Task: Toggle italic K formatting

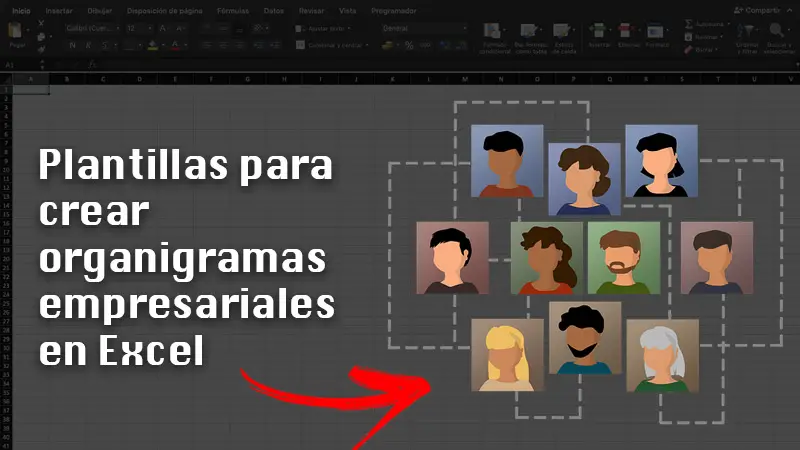Action: click(x=88, y=45)
